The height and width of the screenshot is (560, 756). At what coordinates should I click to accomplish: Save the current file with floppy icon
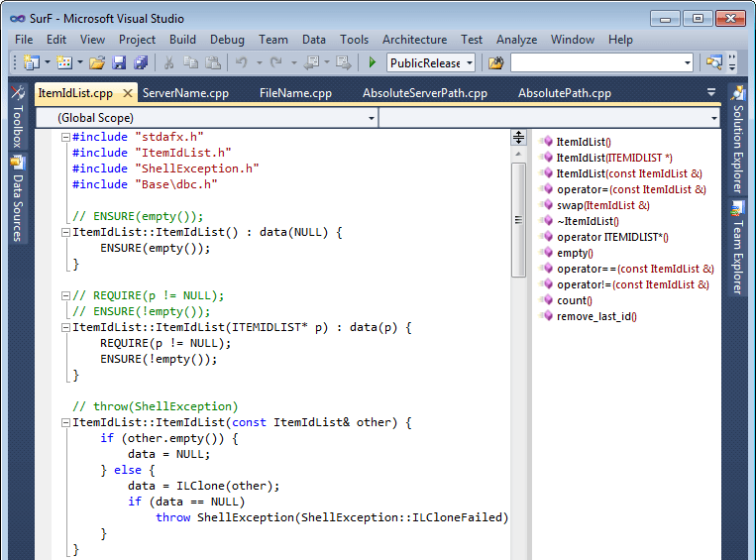pos(119,62)
